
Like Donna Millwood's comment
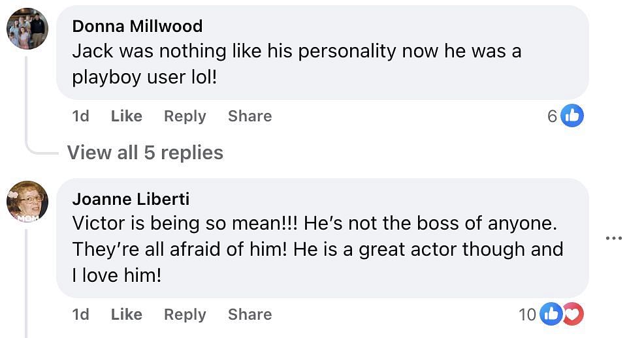pyautogui.click(x=126, y=116)
